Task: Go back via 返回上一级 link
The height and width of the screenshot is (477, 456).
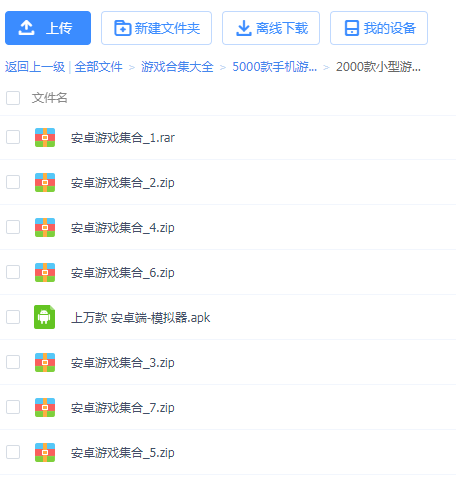Action: pyautogui.click(x=35, y=67)
